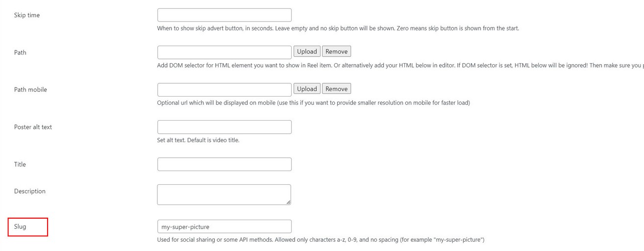The width and height of the screenshot is (644, 251).
Task: Grab the Description textarea resize handle
Action: pyautogui.click(x=288, y=202)
